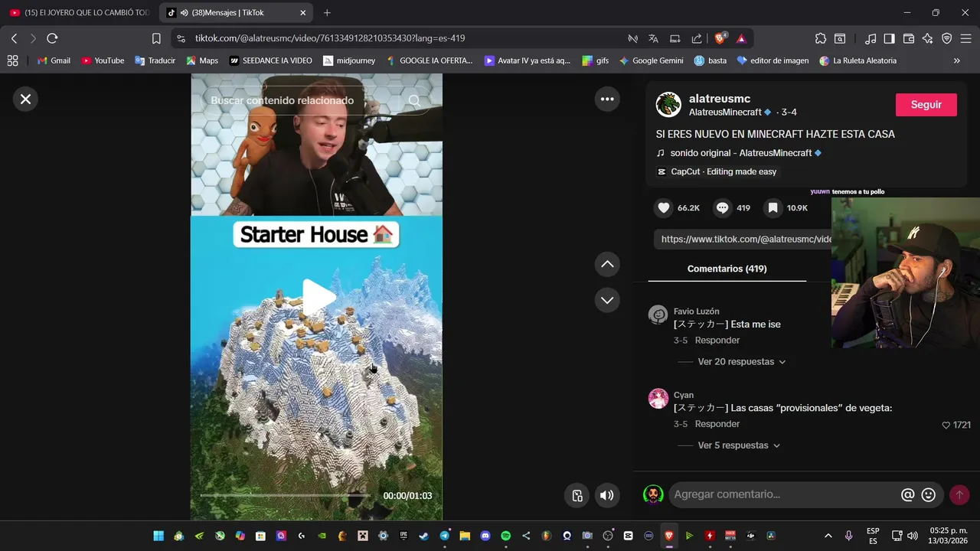Open the Brave Wallet icon

909,38
